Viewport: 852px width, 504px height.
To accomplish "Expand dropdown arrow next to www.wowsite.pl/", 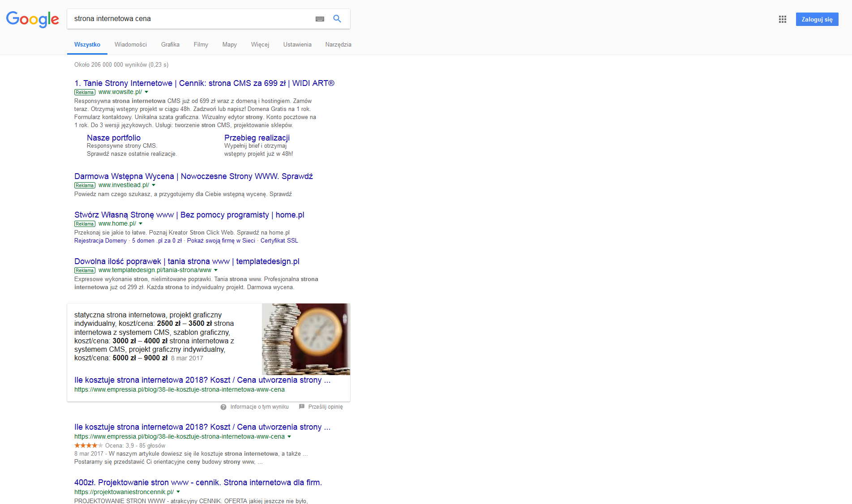I will 146,92.
